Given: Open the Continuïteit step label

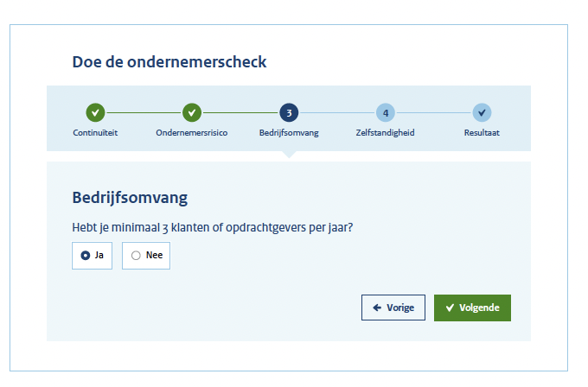Looking at the screenshot, I should click(x=95, y=133).
